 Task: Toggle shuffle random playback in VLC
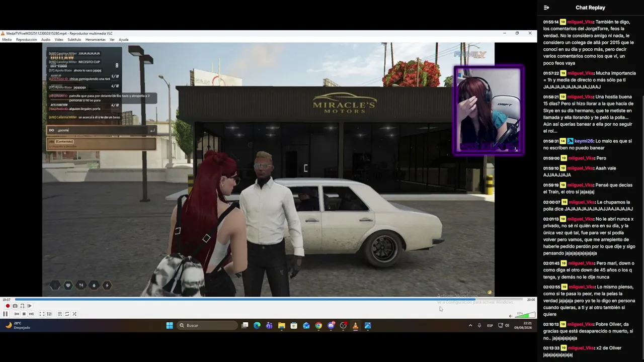74,314
